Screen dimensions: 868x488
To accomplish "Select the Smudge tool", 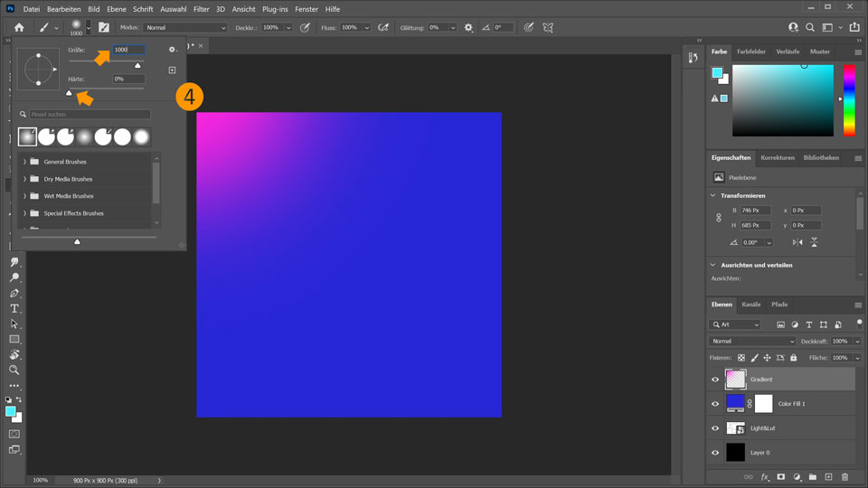I will (14, 262).
